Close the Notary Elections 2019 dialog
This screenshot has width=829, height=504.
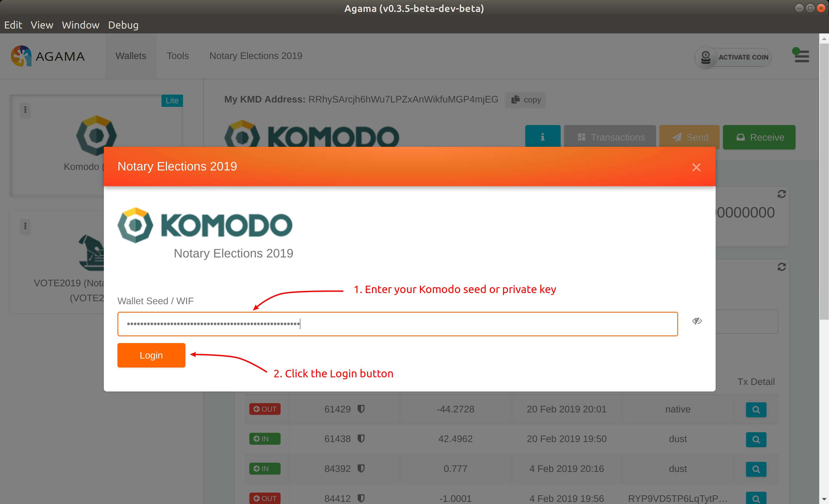tap(696, 167)
